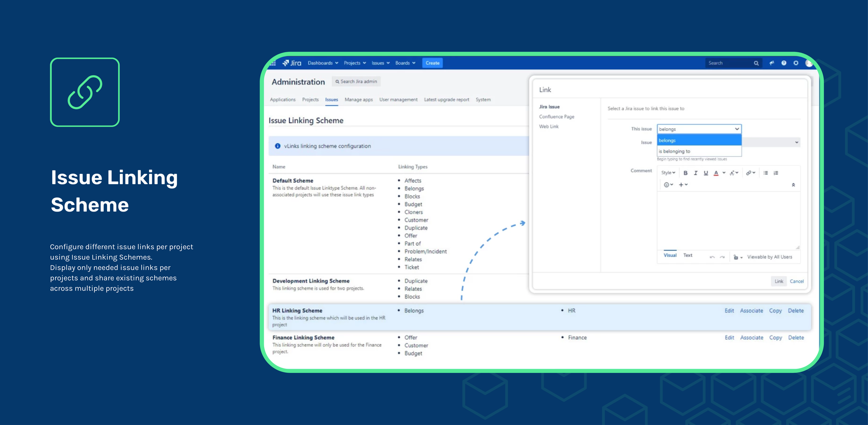Click 'Viewable by All Users' text
The height and width of the screenshot is (425, 868).
pyautogui.click(x=769, y=257)
